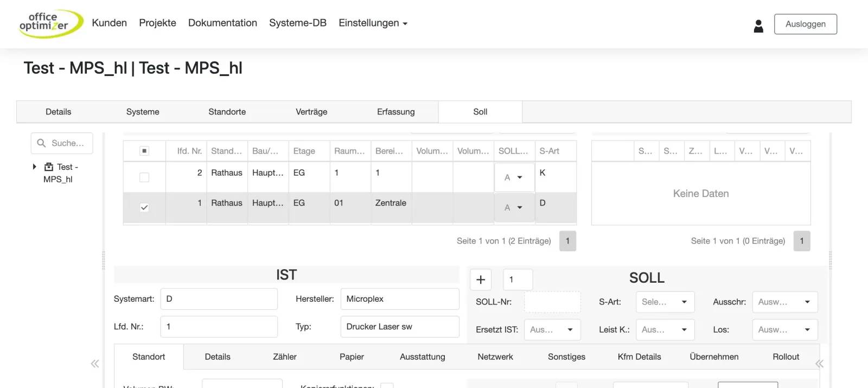Collapse left panel with double chevron
Viewport: 868px width, 388px height.
(x=95, y=364)
